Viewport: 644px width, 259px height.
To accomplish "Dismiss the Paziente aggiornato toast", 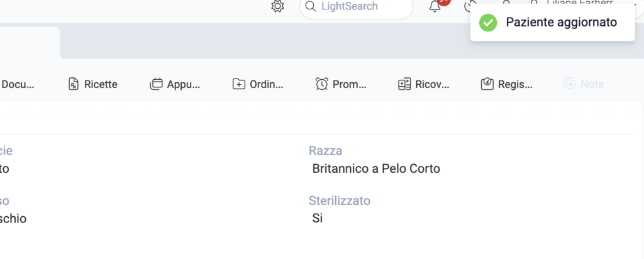I will (x=552, y=23).
